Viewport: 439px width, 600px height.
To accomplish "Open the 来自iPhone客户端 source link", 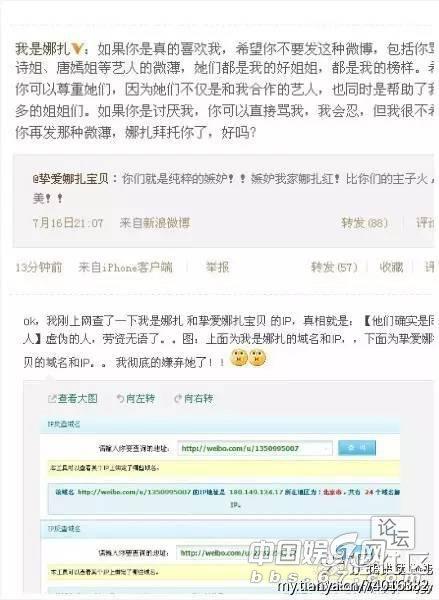I will click(125, 267).
